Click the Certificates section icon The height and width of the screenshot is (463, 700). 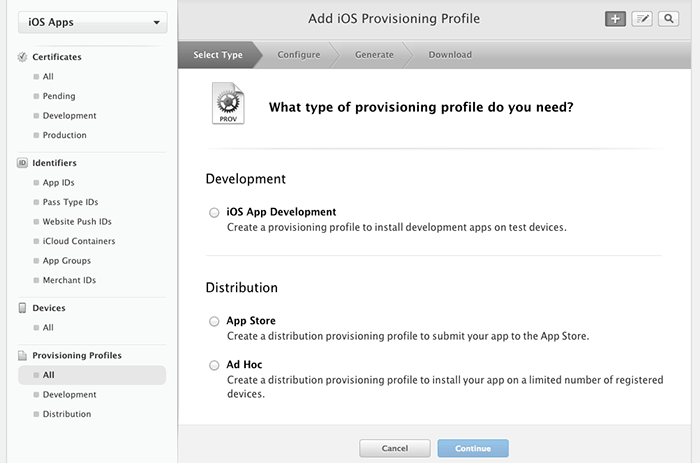pyautogui.click(x=23, y=57)
